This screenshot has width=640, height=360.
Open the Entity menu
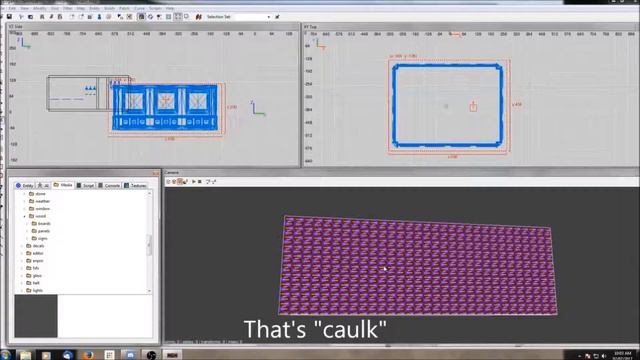94,8
